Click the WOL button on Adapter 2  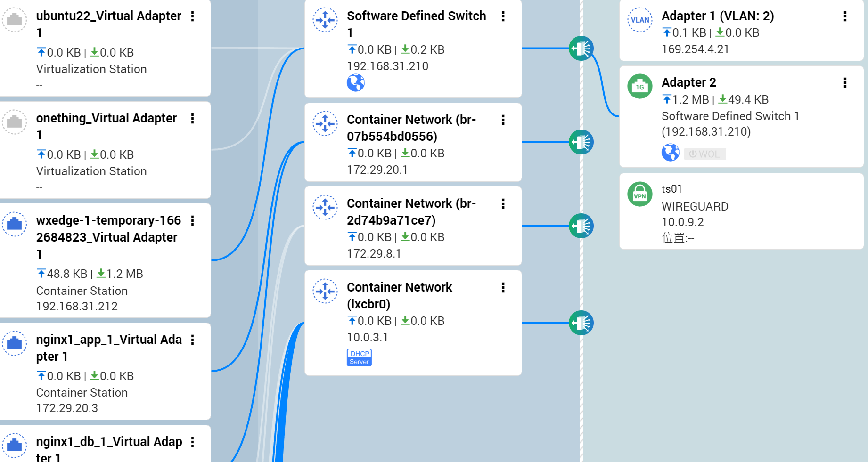pos(704,154)
